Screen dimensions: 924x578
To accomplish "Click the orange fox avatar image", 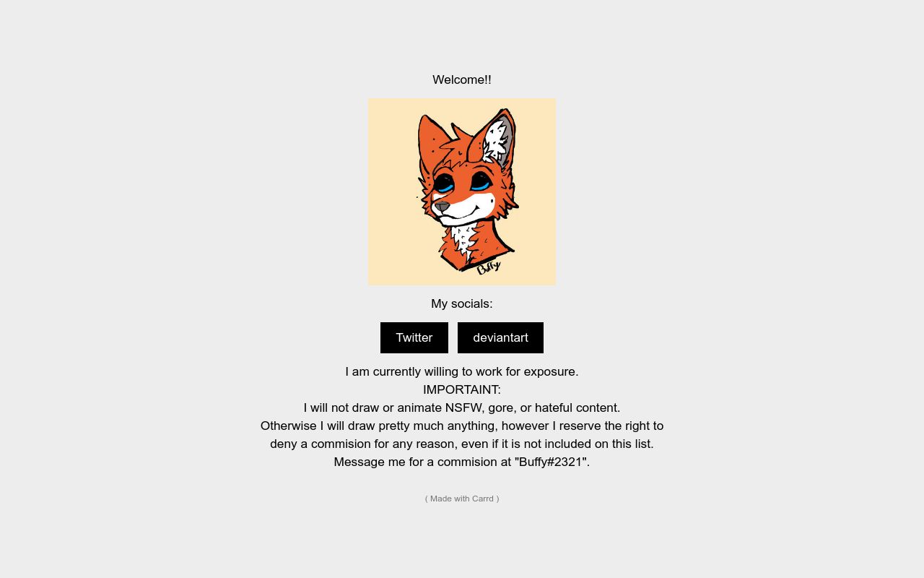I will [462, 191].
